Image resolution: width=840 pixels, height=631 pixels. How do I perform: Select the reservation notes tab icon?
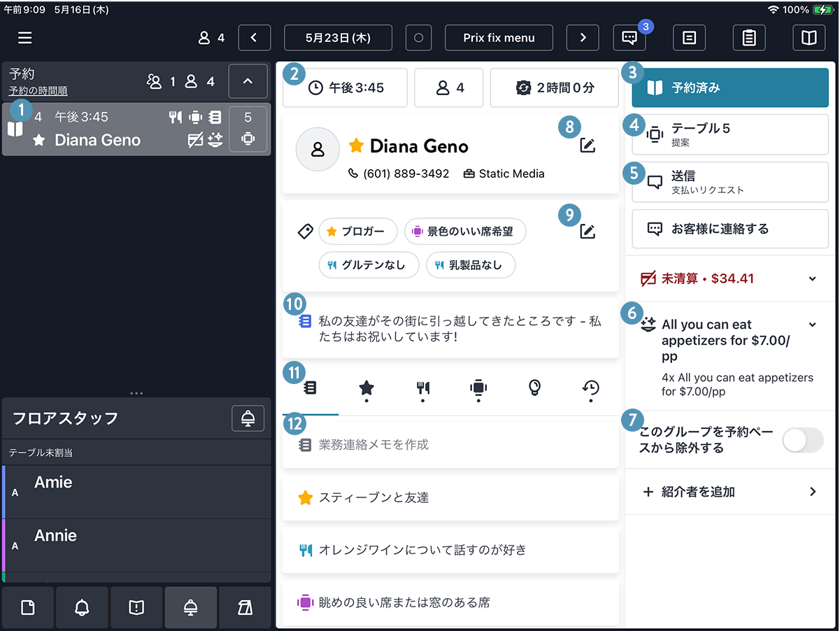pyautogui.click(x=311, y=388)
